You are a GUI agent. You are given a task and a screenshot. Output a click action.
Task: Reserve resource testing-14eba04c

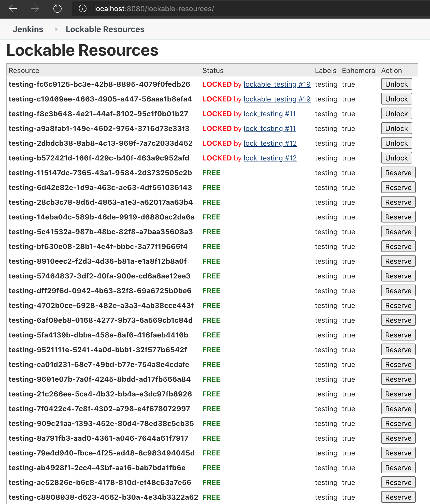pos(398,217)
